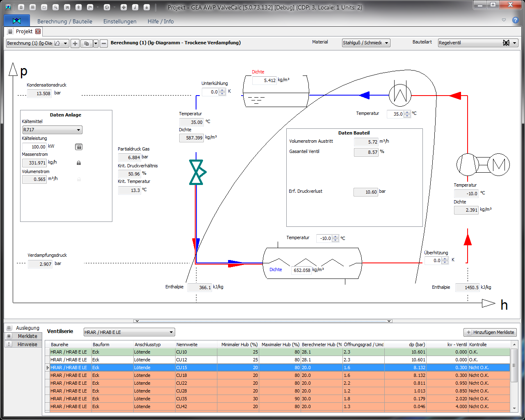Select the CU22 row in valve table

(278, 383)
